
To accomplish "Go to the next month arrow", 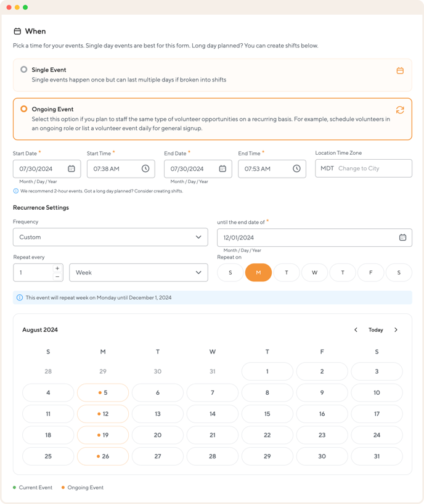I will (x=396, y=330).
